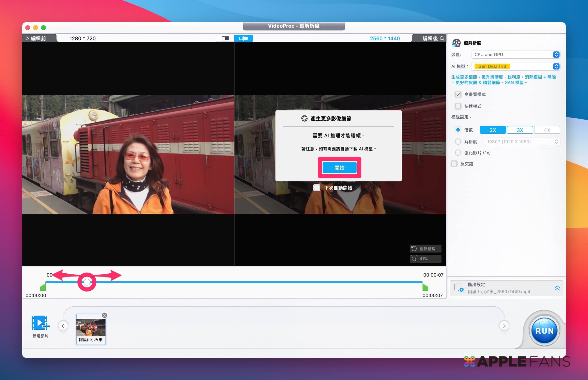Screen dimensions: 588x380
Task: Click the 匯出設定 export settings icon
Action: (459, 288)
